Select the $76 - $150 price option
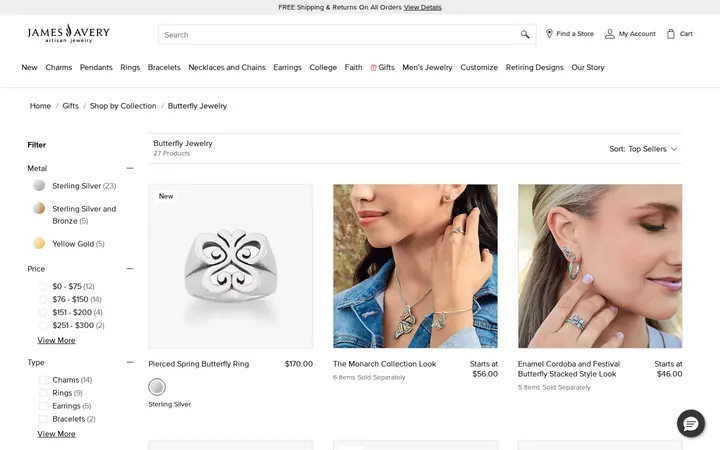 [x=43, y=299]
